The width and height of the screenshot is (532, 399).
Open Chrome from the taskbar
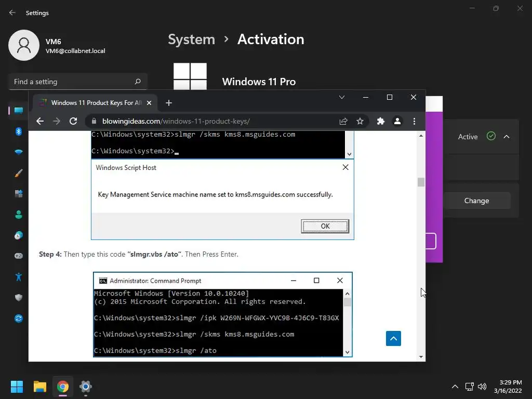(63, 387)
